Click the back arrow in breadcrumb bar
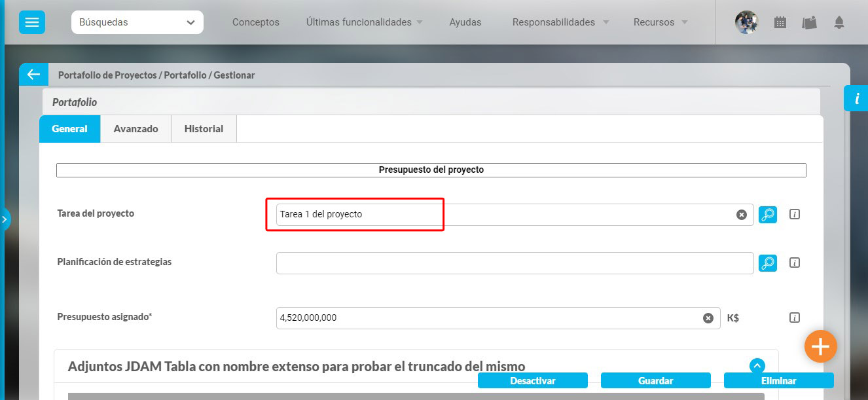Viewport: 868px width, 400px height. coord(33,75)
